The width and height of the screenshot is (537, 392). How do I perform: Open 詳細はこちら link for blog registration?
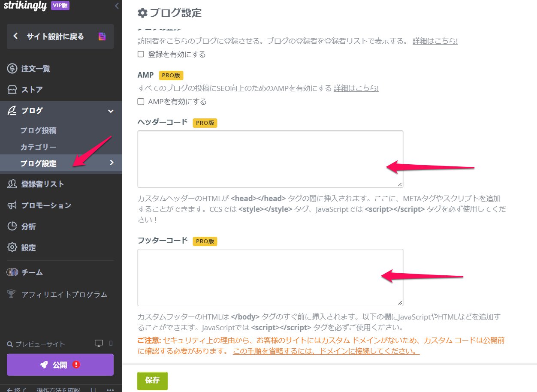coord(435,41)
